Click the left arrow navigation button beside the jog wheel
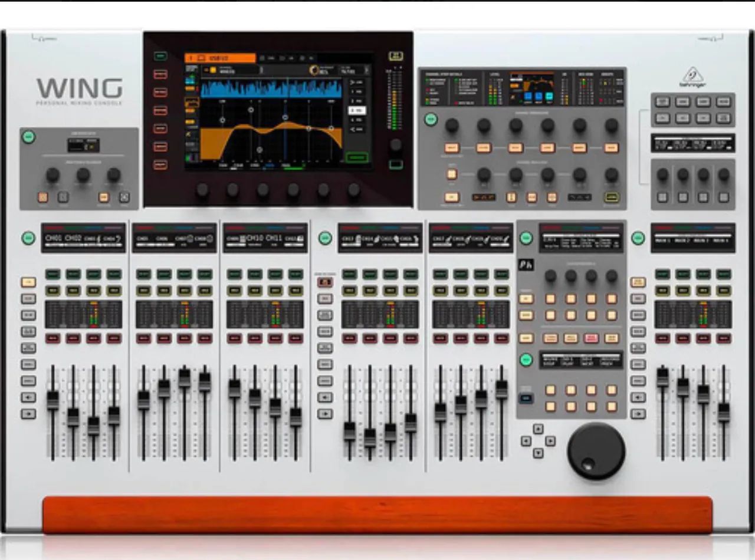Image resolution: width=755 pixels, height=560 pixels. [526, 441]
